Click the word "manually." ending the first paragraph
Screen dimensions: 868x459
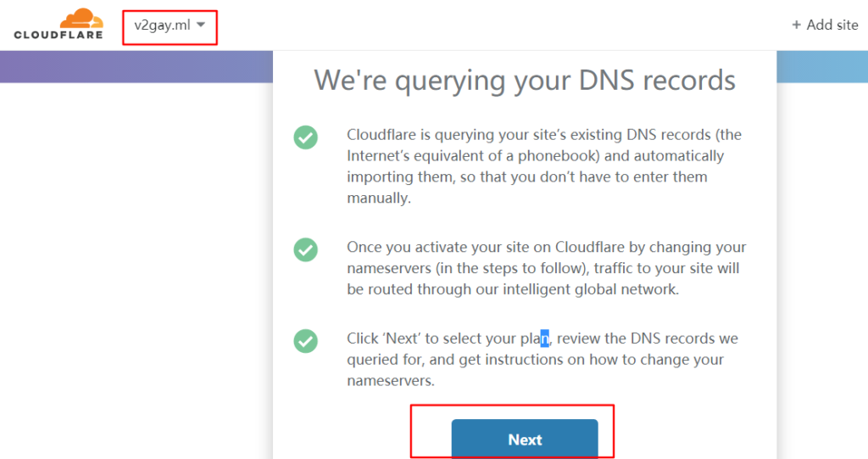[x=378, y=199]
